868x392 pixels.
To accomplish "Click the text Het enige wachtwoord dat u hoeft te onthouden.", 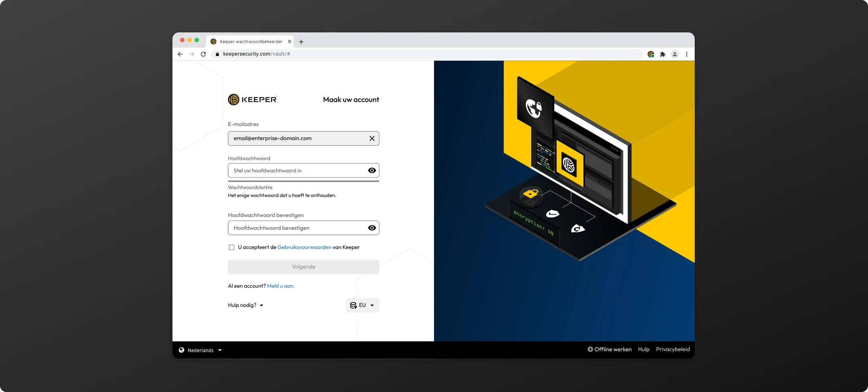I will [x=282, y=196].
